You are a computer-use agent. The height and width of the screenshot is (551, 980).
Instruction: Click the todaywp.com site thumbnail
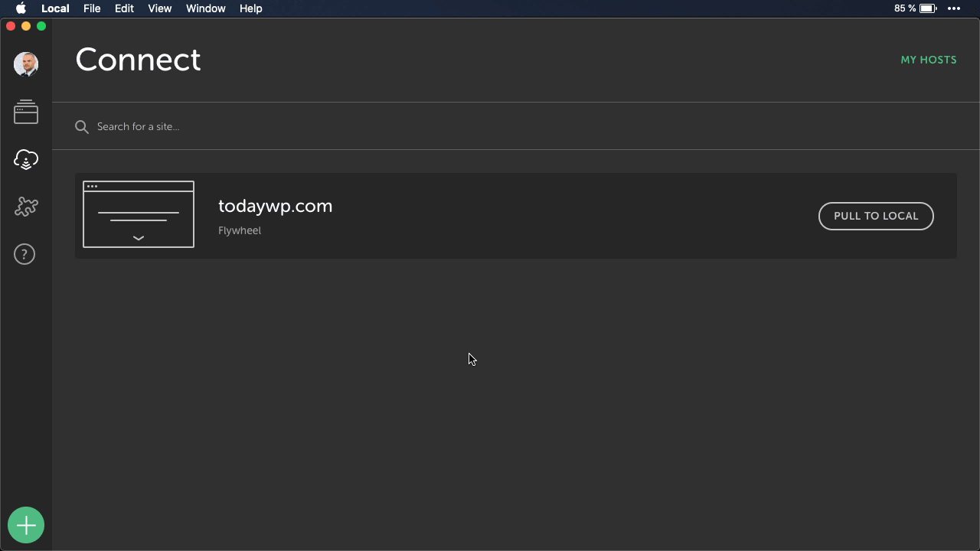[139, 214]
